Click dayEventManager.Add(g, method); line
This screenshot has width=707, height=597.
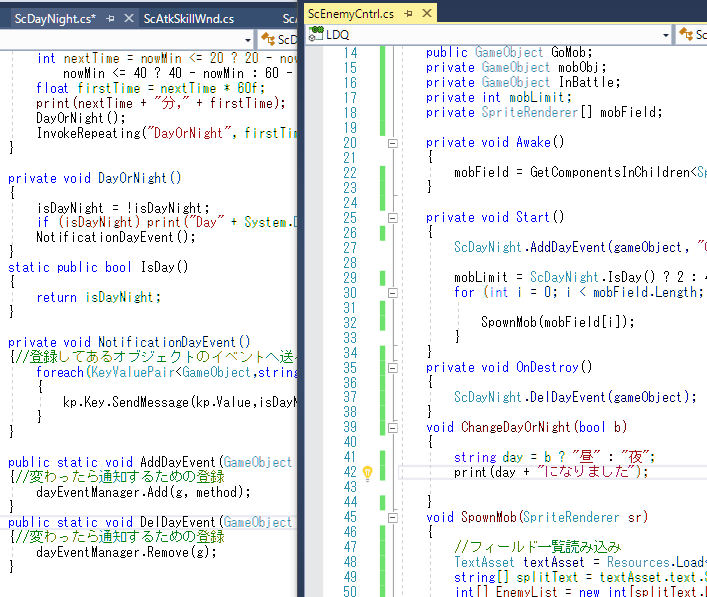[x=143, y=492]
